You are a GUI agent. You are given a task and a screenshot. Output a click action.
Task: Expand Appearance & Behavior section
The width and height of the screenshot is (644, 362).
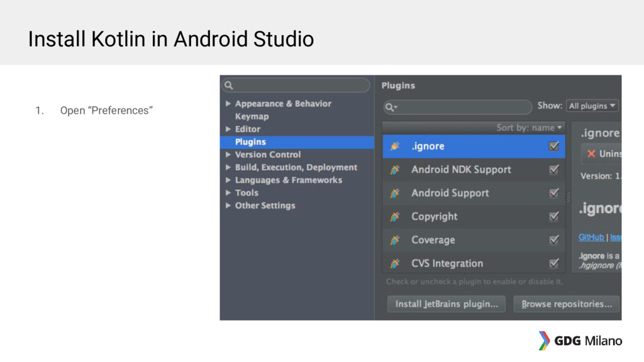tap(228, 104)
